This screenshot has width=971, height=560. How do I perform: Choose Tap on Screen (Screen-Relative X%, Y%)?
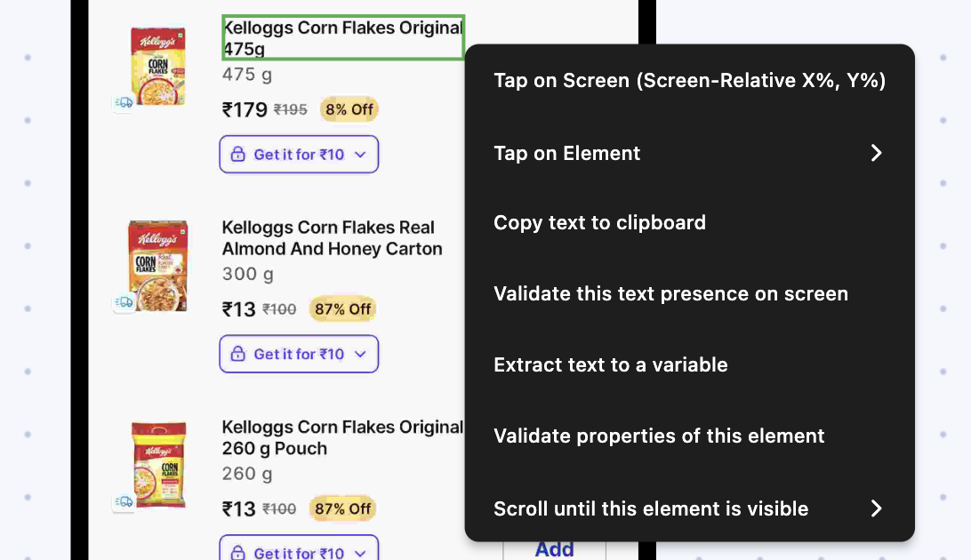tap(689, 81)
